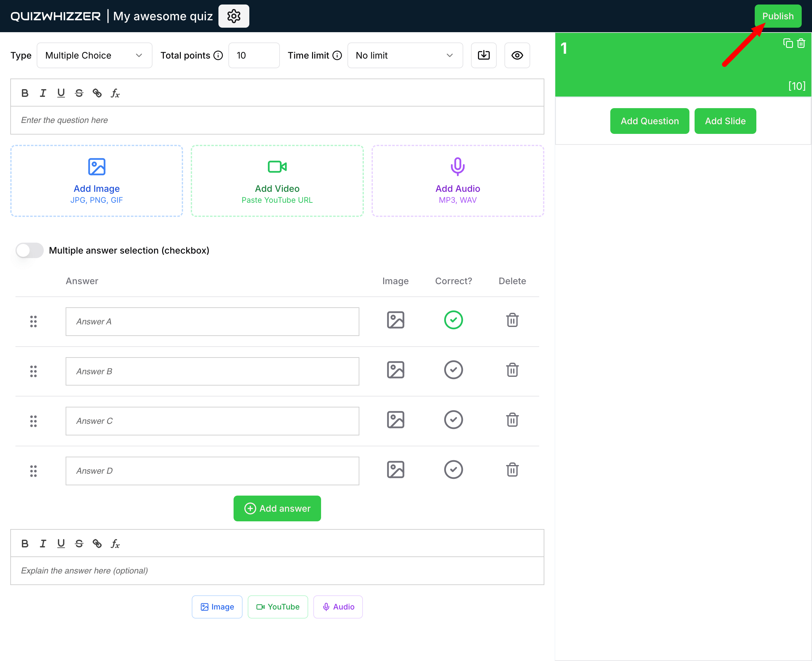Image resolution: width=812 pixels, height=661 pixels.
Task: Publish the quiz
Action: tap(777, 16)
